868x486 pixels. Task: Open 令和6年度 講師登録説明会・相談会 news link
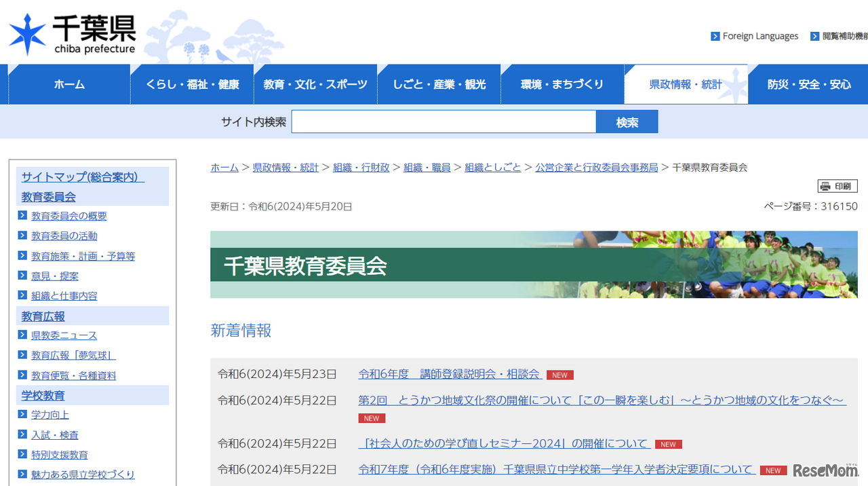tap(450, 374)
